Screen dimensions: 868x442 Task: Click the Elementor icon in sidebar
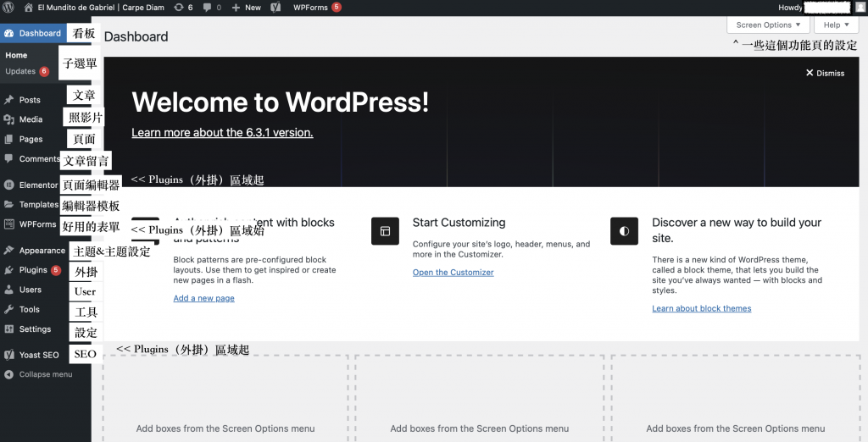8,185
